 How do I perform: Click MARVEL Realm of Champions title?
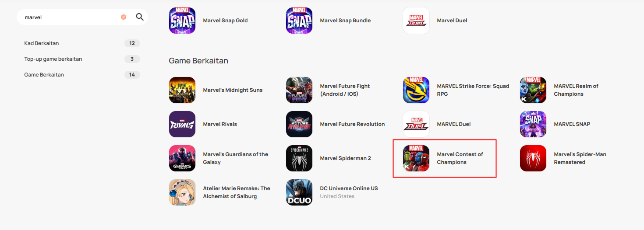(x=576, y=90)
